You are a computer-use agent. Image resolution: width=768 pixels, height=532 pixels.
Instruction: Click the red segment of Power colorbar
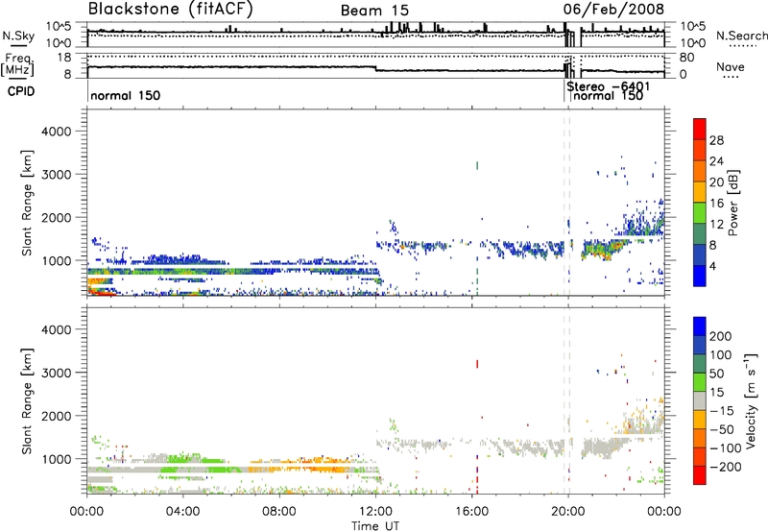pos(700,129)
